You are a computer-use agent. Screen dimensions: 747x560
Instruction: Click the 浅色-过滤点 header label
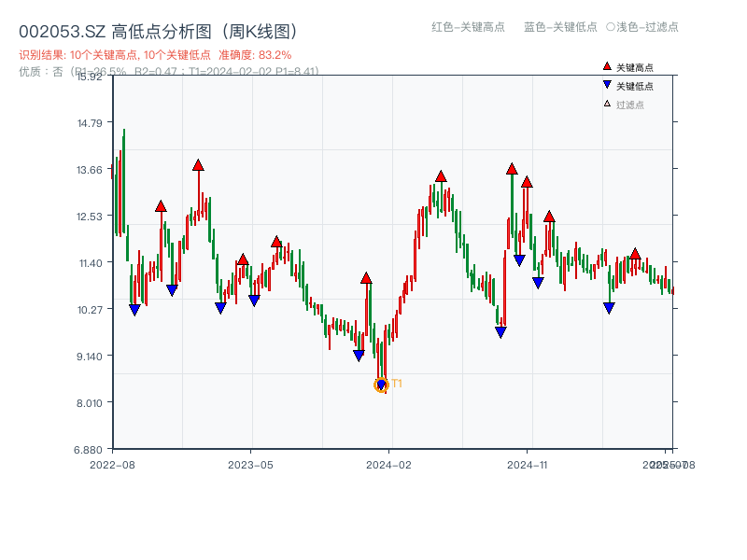coord(647,27)
